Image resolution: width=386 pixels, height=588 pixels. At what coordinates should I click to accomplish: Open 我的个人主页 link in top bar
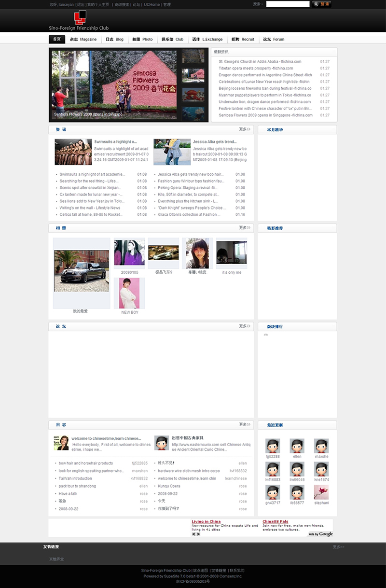point(98,4)
